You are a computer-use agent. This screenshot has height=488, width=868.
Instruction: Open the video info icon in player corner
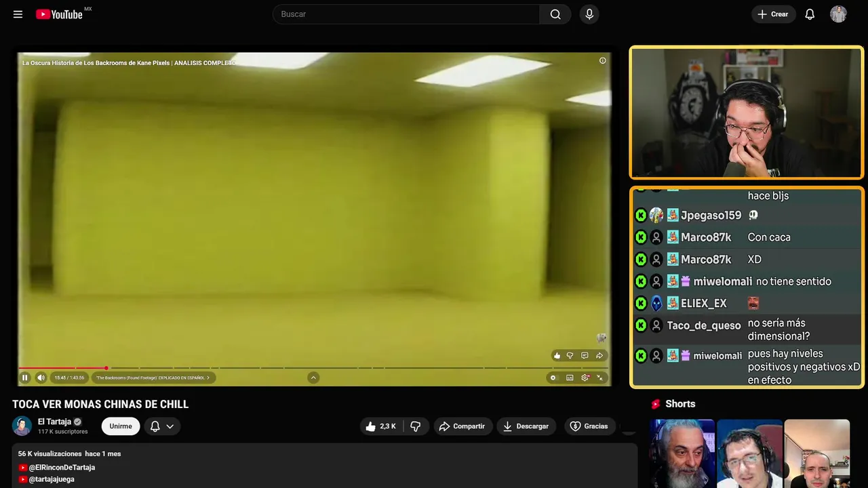pos(602,61)
